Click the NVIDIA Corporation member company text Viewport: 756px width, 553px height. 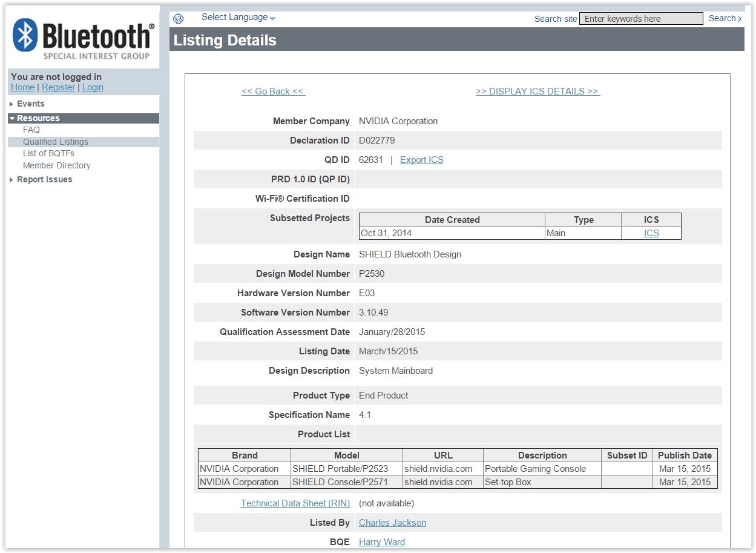coord(398,121)
